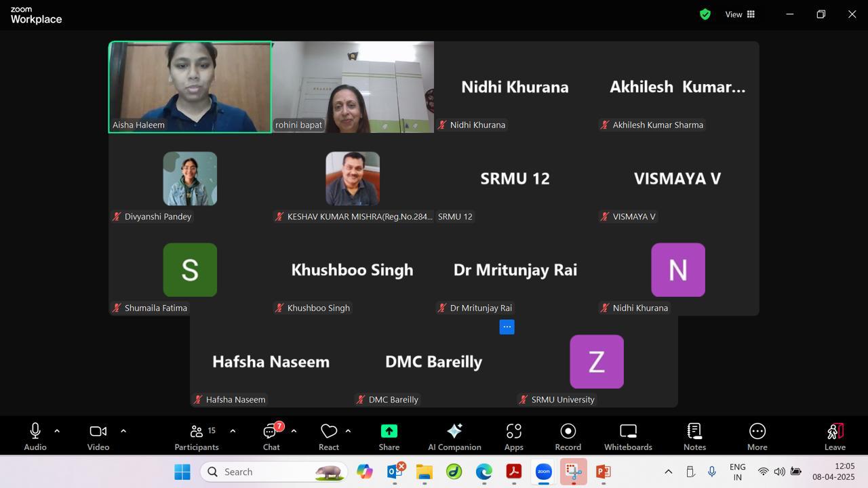The width and height of the screenshot is (868, 488).
Task: Click the USB device tray icon
Action: point(690,472)
